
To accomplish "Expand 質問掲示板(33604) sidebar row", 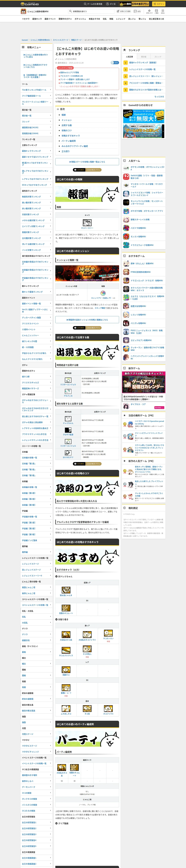I will (x=37, y=133).
